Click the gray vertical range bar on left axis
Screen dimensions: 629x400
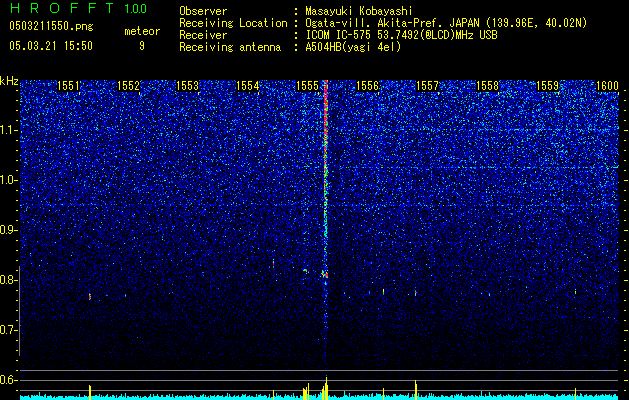point(19,311)
